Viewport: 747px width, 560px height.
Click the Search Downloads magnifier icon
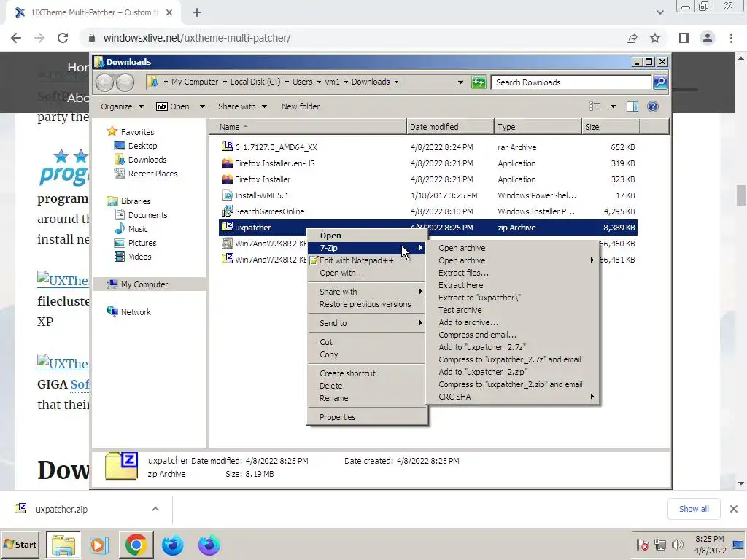coord(659,82)
